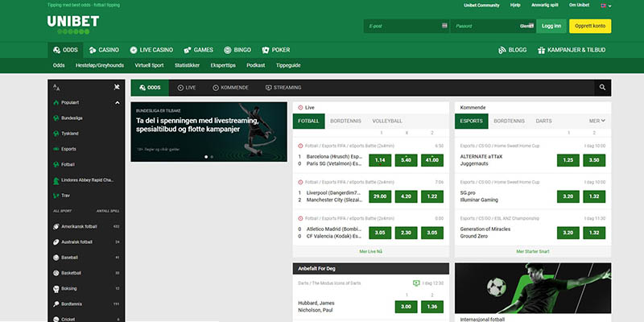The height and width of the screenshot is (322, 644).
Task: Collapse the Populært section chevron
Action: click(117, 103)
